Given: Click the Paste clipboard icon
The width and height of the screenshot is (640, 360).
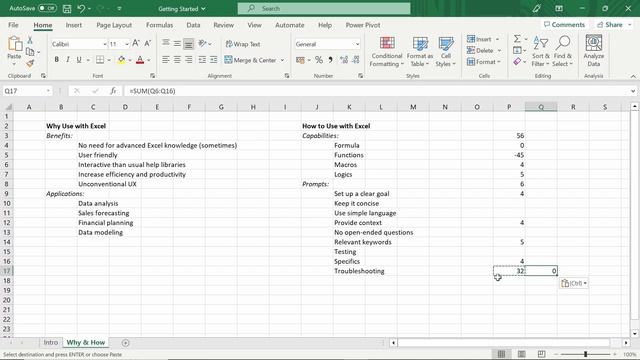Looking at the screenshot, I should point(14,44).
